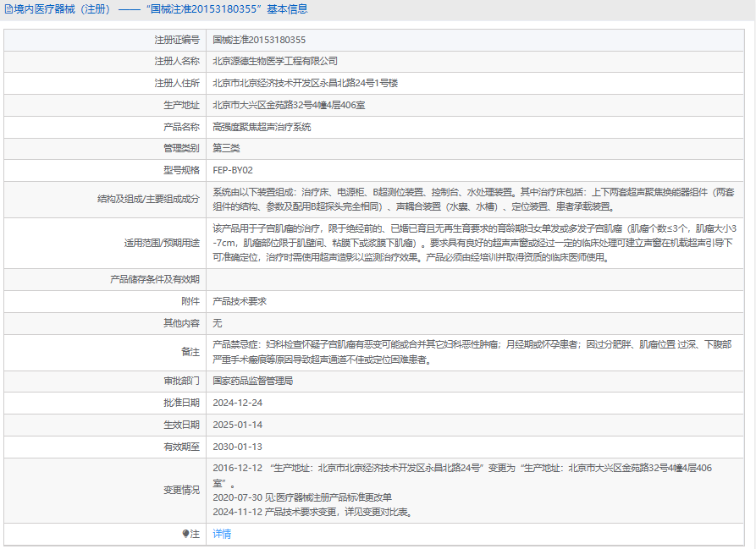Click the marker icon beside 注 label
Screen dimensions: 756x549
click(186, 534)
